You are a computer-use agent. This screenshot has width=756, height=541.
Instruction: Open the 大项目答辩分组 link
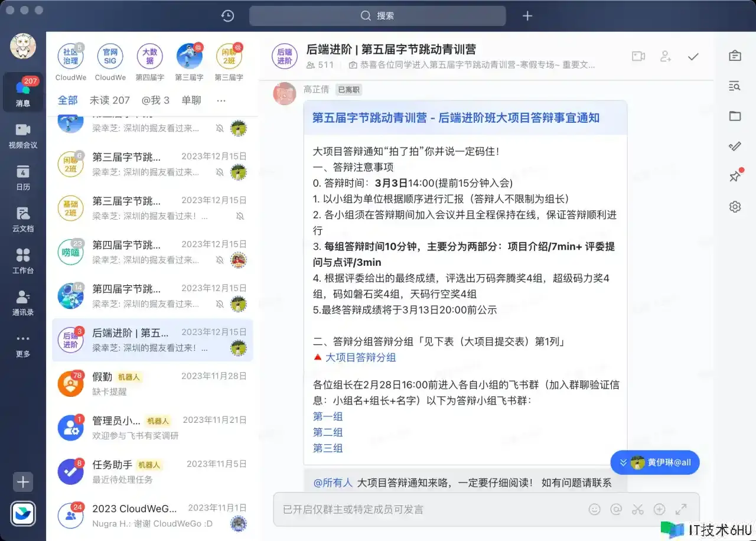360,357
